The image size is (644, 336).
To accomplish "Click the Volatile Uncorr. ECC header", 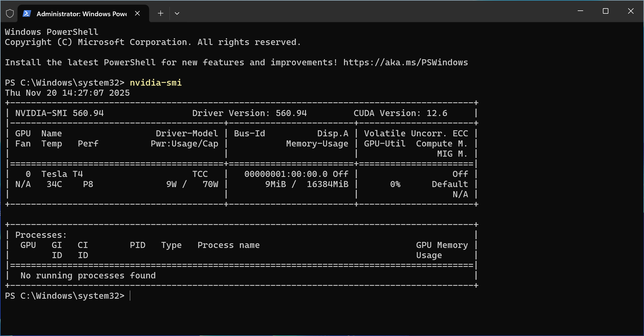I will [x=416, y=134].
